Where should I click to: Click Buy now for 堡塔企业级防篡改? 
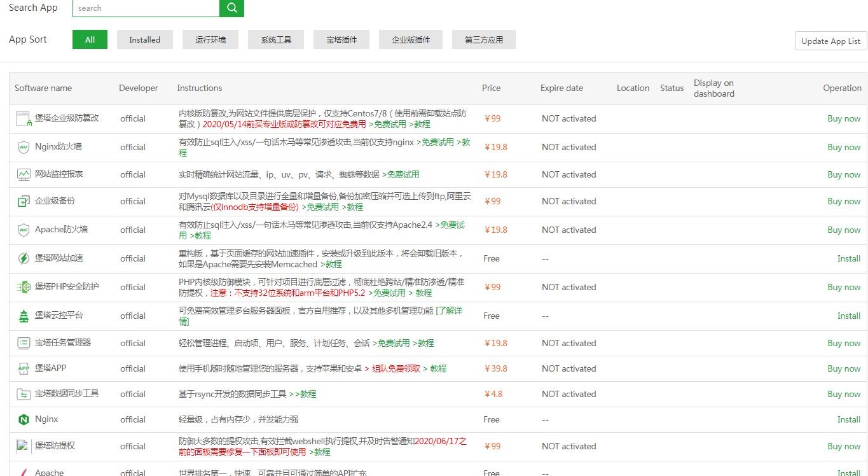(x=843, y=118)
